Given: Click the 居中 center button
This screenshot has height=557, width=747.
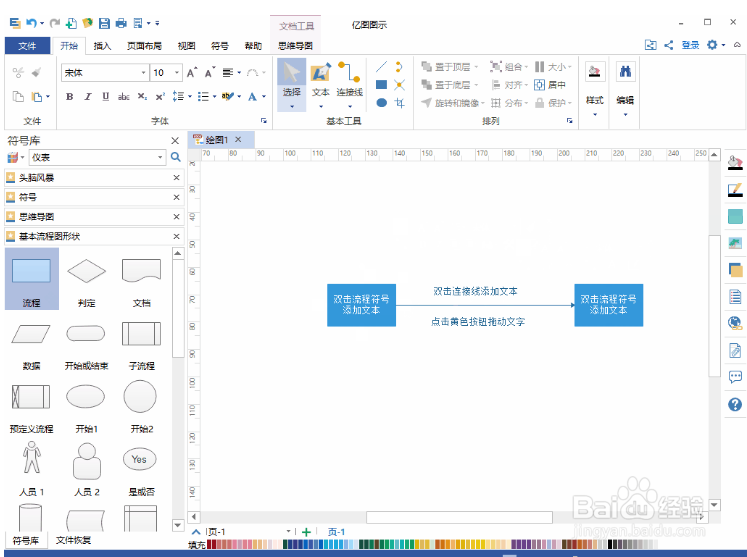Looking at the screenshot, I should (550, 85).
